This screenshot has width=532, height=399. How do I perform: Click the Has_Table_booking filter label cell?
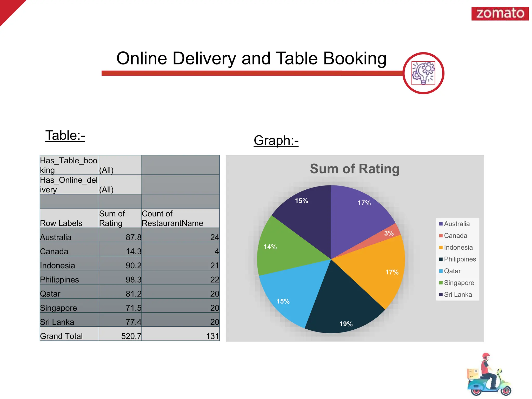click(x=69, y=165)
